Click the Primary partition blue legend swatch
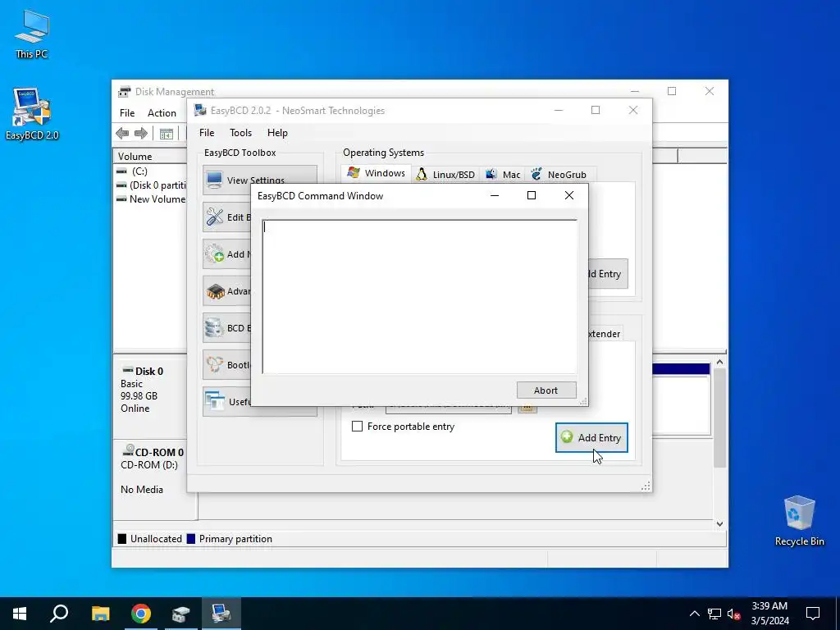 coord(190,539)
